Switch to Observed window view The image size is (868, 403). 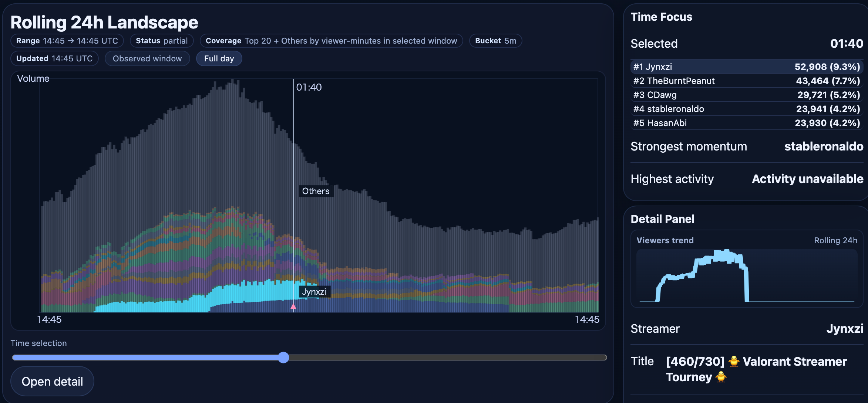point(147,59)
